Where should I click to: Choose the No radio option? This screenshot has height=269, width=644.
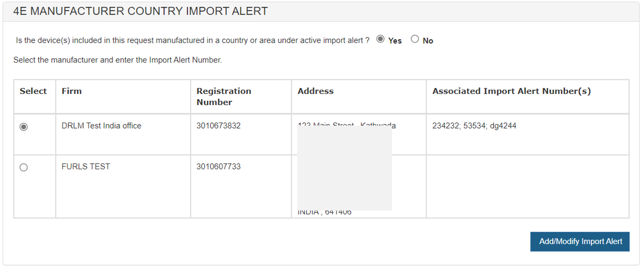(x=415, y=39)
